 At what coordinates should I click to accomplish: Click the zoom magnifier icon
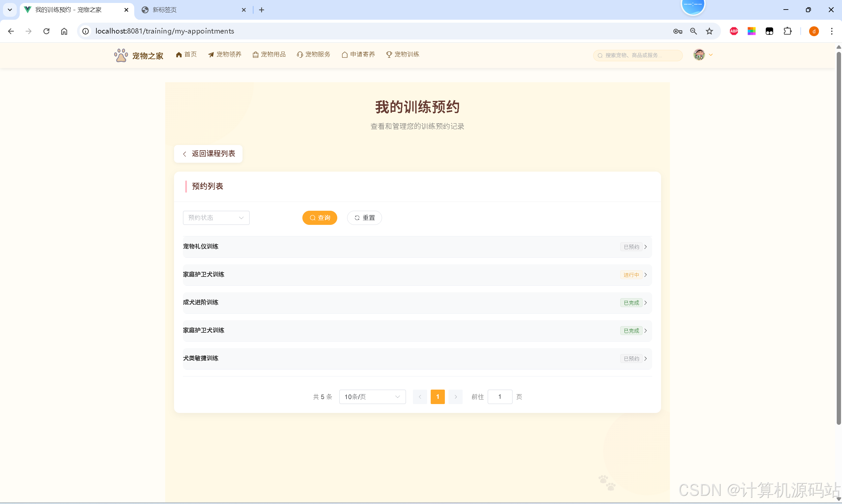(x=694, y=31)
